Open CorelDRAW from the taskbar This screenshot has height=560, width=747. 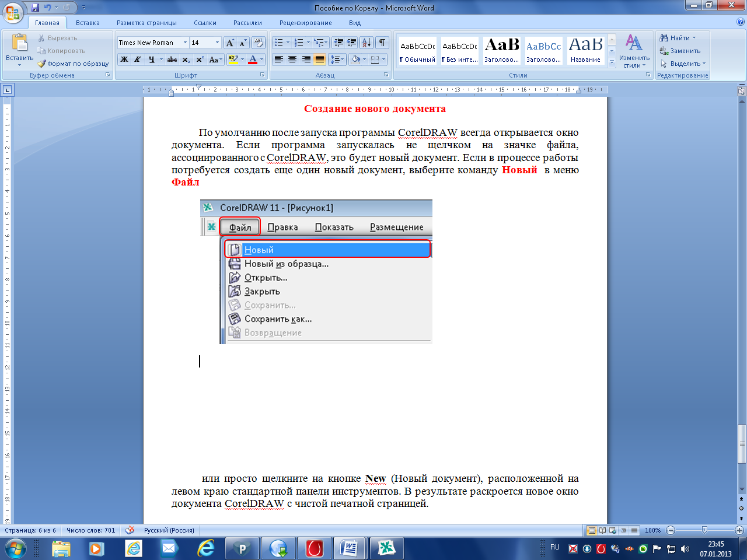point(386,548)
